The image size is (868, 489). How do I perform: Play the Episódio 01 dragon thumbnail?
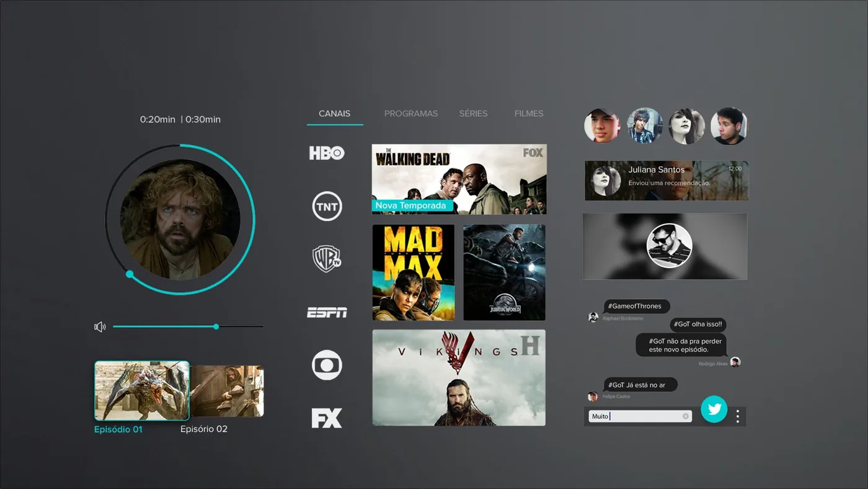[142, 391]
